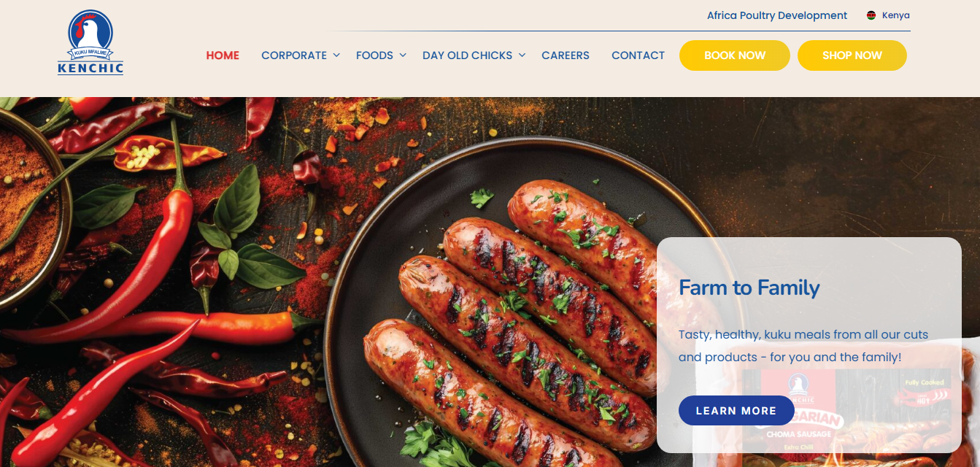Go to the Contact page
This screenshot has height=467, width=980.
point(638,55)
